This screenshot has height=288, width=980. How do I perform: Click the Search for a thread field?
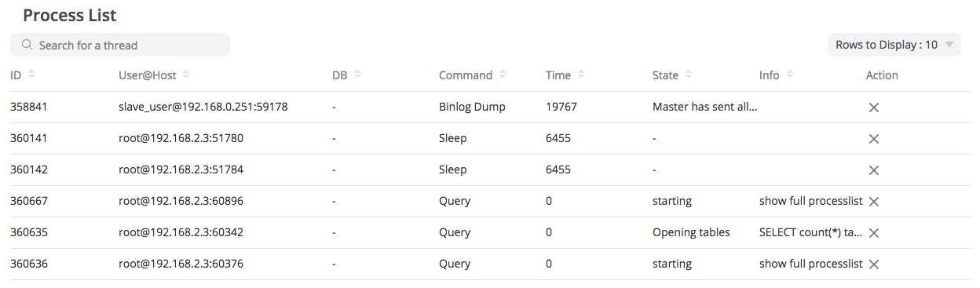120,45
